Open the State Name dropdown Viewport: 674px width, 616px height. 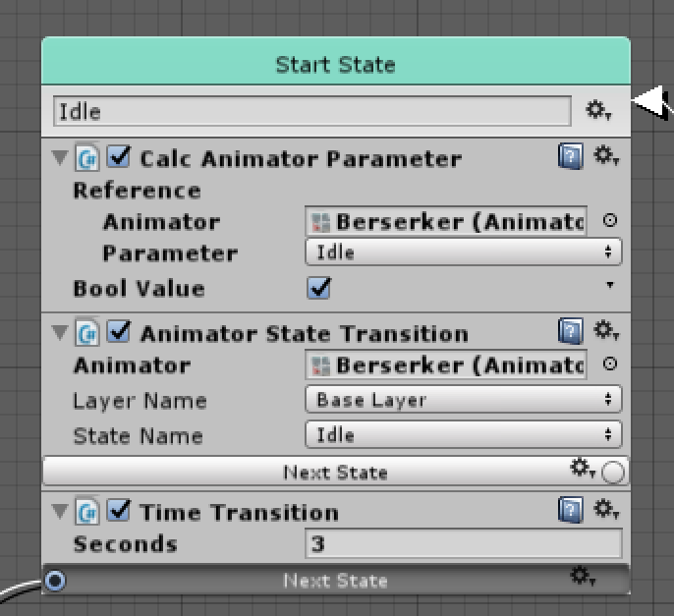coord(464,434)
